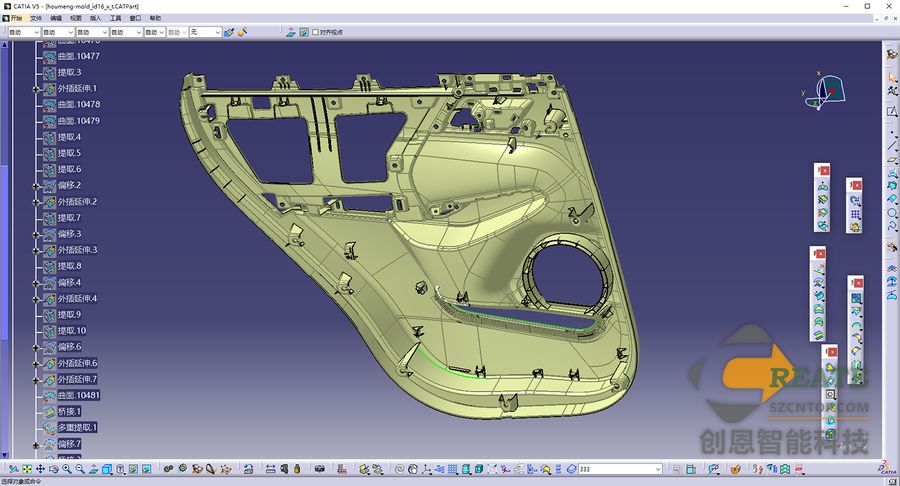Viewport: 900px width, 486px height.
Task: Select 曲面.10481 in the tree
Action: [x=79, y=395]
